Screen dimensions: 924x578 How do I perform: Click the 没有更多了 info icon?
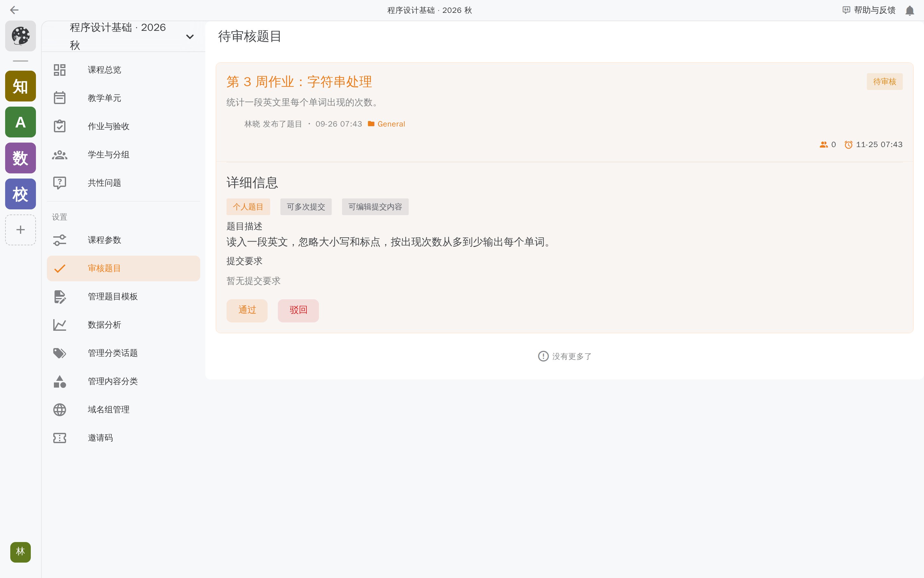click(543, 356)
